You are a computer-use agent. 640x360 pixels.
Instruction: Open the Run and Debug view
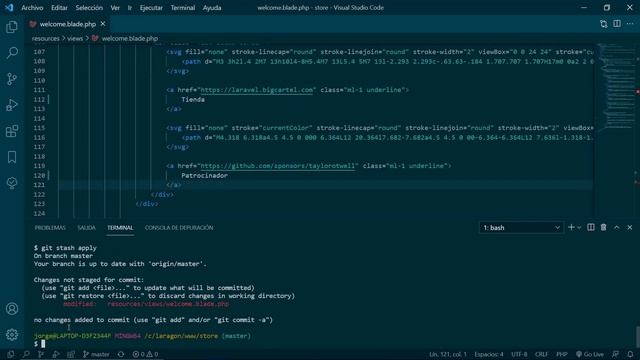pyautogui.click(x=12, y=105)
